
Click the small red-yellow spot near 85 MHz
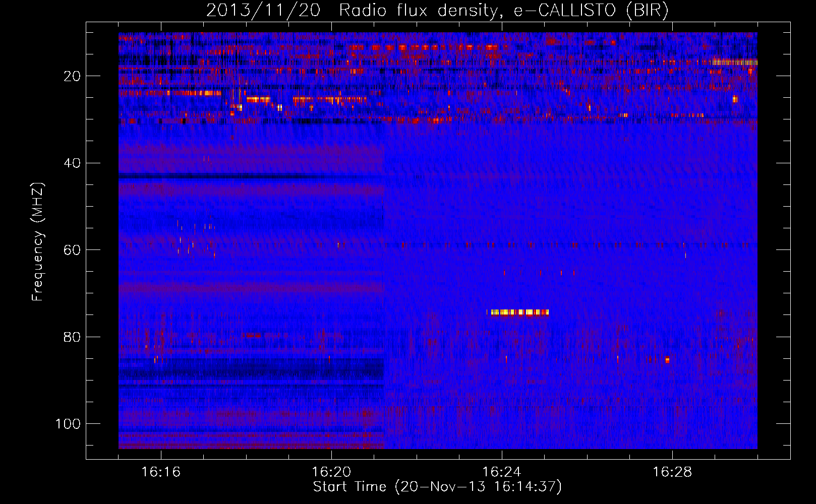[x=667, y=359]
